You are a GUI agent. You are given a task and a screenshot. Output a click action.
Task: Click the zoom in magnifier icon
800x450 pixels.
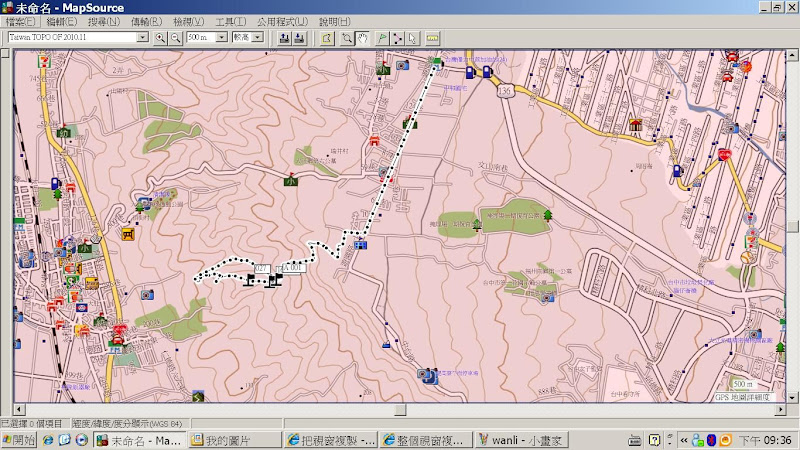click(160, 37)
